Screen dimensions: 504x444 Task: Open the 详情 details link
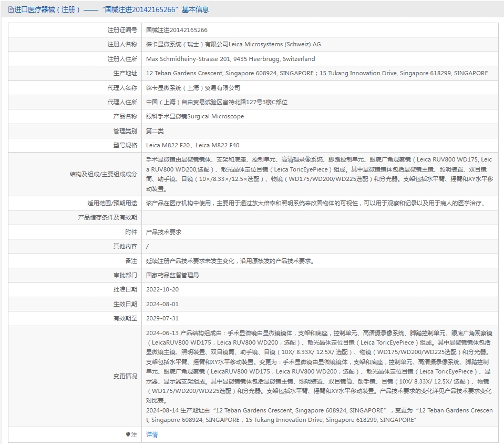pos(152,435)
